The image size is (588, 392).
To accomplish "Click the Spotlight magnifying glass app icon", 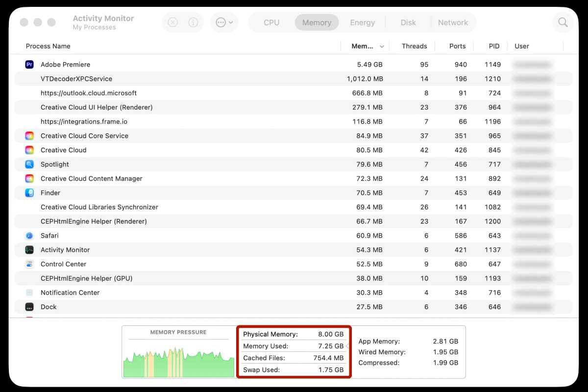I will [x=29, y=164].
